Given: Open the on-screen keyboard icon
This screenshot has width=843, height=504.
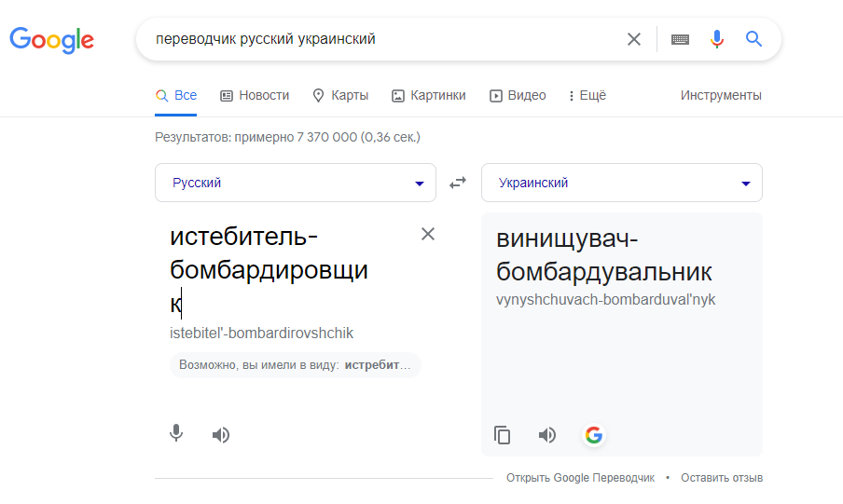Looking at the screenshot, I should (x=680, y=39).
